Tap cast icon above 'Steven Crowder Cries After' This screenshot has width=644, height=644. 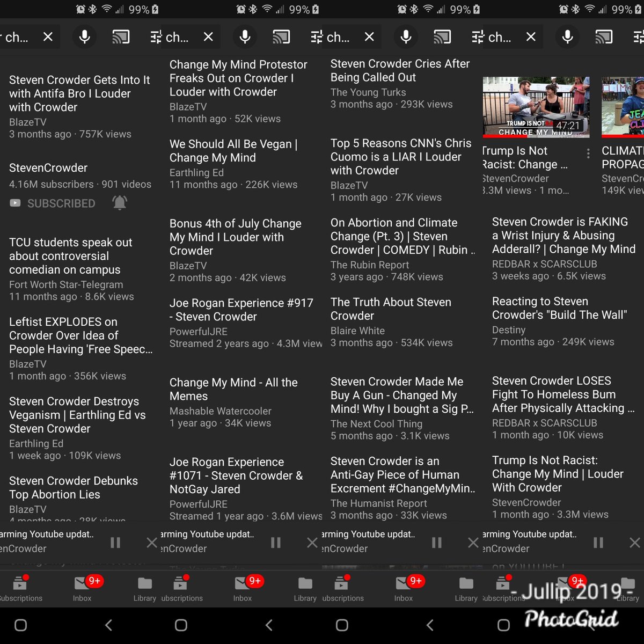click(x=442, y=36)
